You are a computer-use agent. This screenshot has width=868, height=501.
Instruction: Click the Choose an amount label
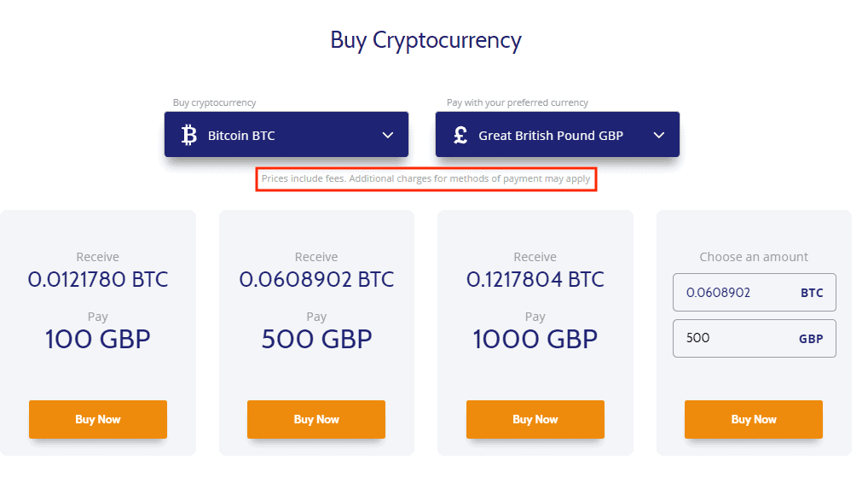754,257
